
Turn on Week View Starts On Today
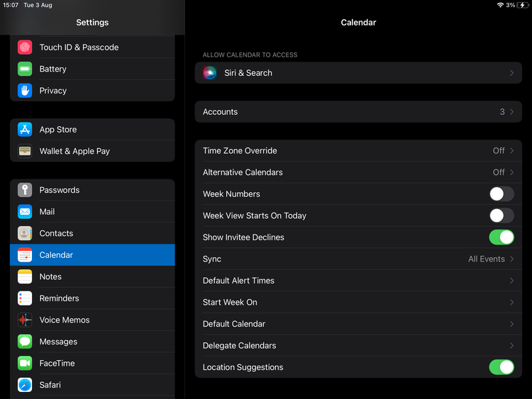(x=501, y=215)
